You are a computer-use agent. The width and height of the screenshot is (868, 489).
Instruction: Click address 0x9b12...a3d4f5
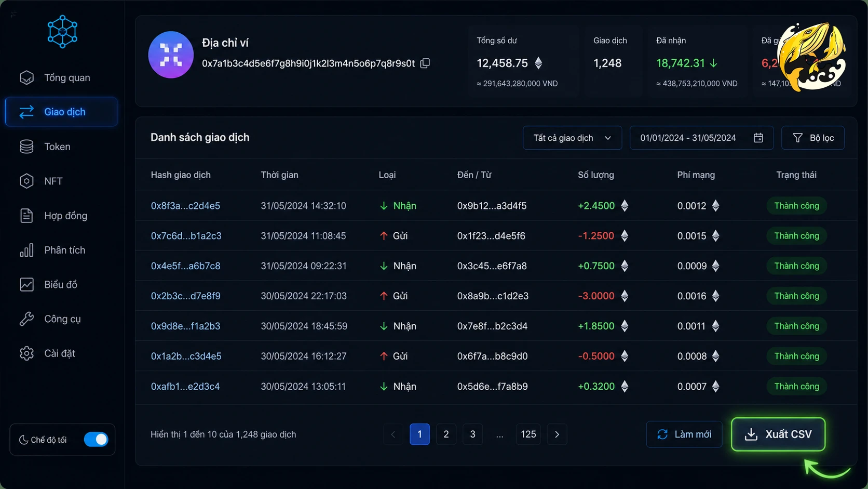pyautogui.click(x=492, y=206)
